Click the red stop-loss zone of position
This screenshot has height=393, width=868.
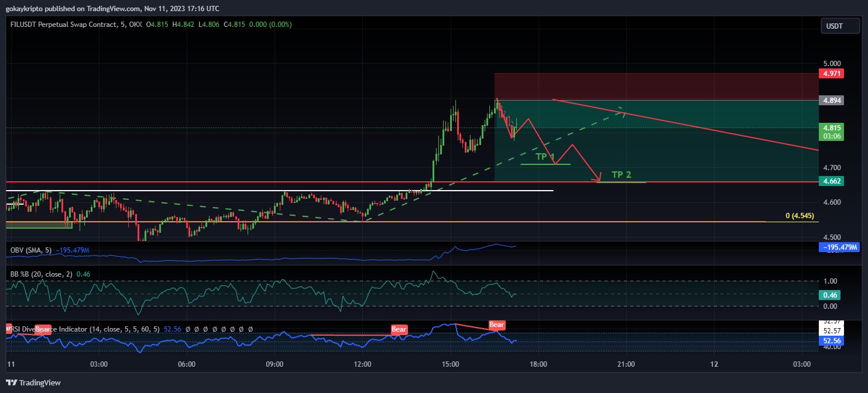tap(656, 87)
